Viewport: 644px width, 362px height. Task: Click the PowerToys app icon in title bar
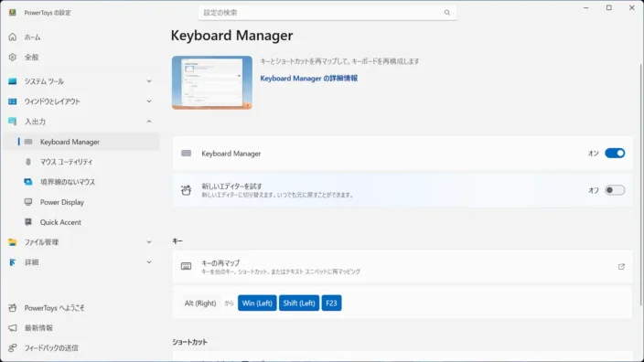[12, 12]
